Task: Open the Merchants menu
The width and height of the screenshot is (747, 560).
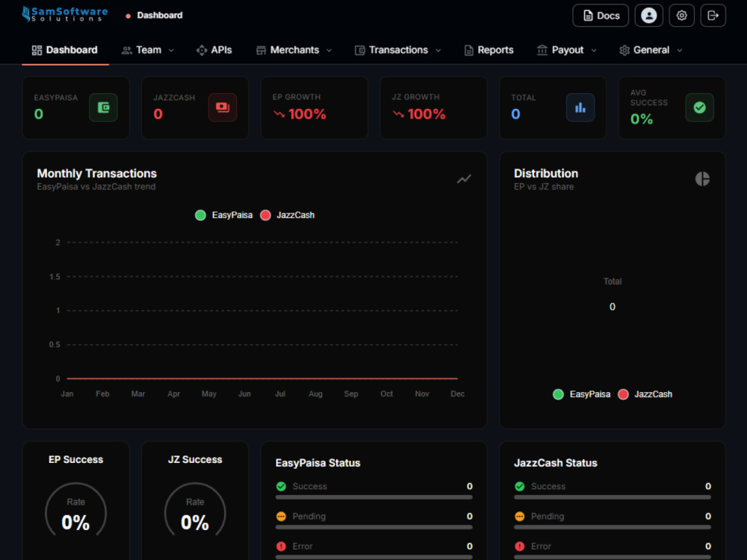Action: 294,50
